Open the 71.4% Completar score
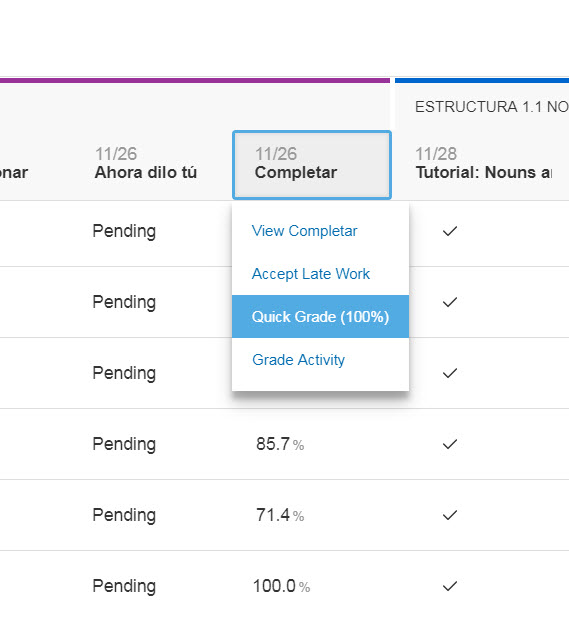The width and height of the screenshot is (569, 619). click(x=280, y=515)
